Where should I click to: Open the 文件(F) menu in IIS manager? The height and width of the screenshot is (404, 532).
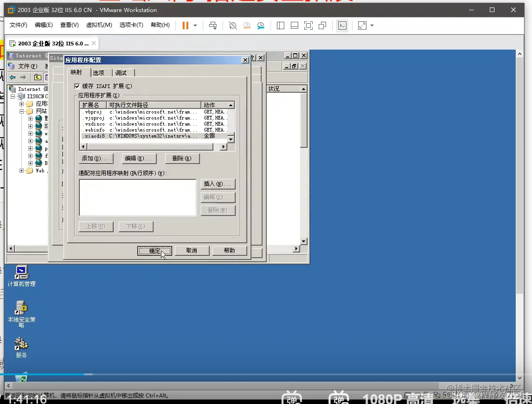point(27,66)
